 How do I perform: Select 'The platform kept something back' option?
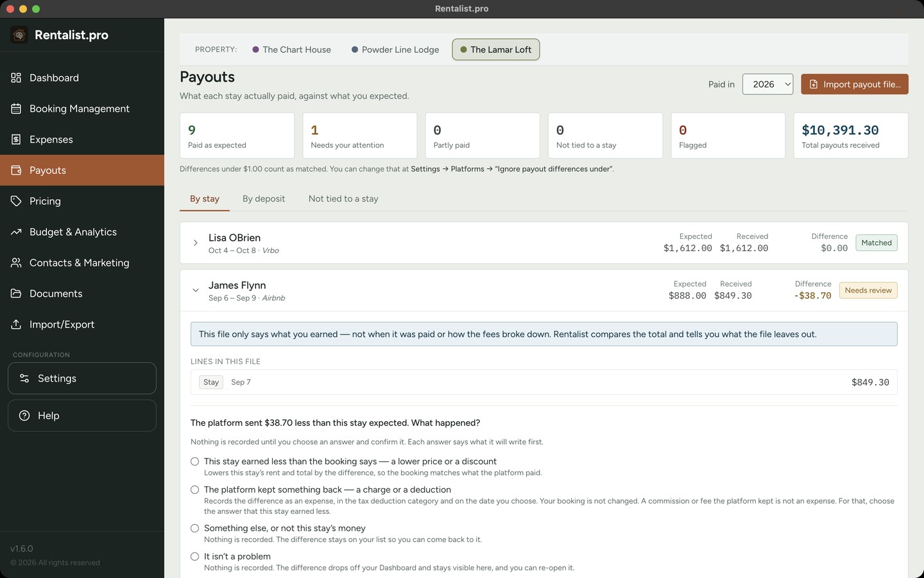pyautogui.click(x=194, y=490)
